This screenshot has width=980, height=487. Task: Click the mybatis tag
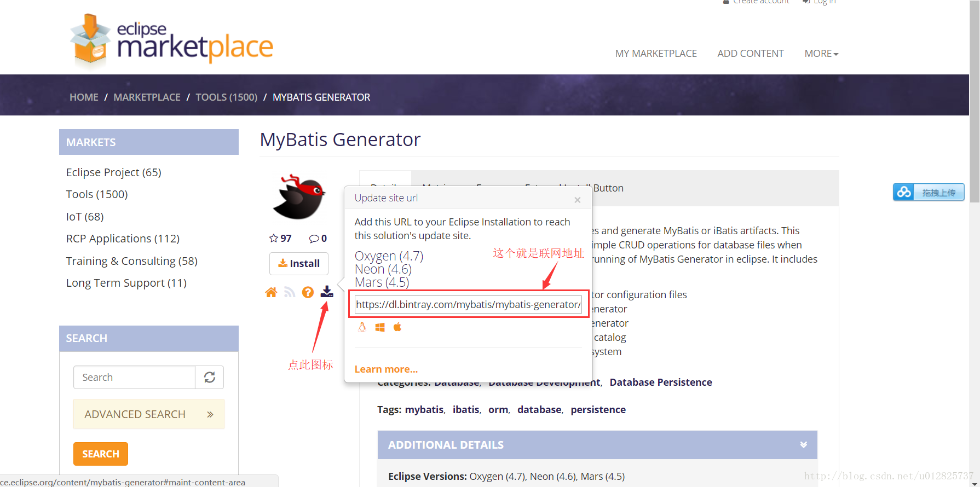(x=424, y=409)
